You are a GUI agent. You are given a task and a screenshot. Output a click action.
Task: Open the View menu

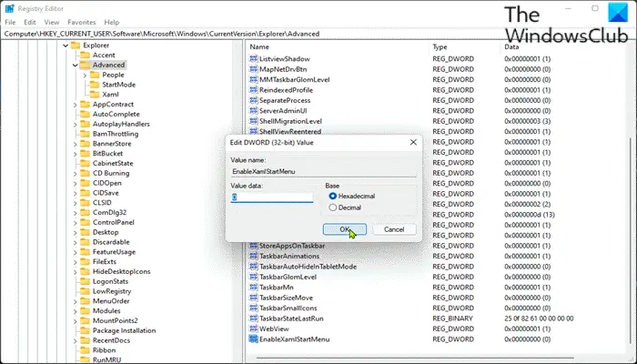[x=52, y=23]
